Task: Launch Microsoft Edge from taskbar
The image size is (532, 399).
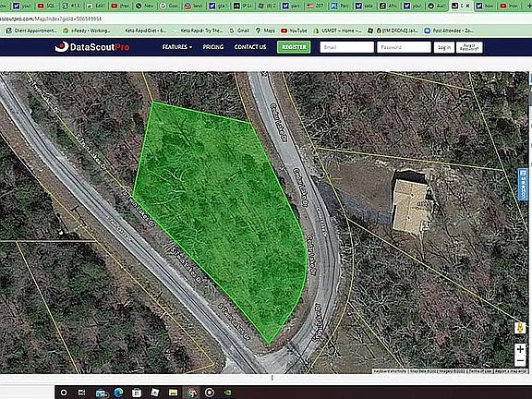Action: coord(118,393)
